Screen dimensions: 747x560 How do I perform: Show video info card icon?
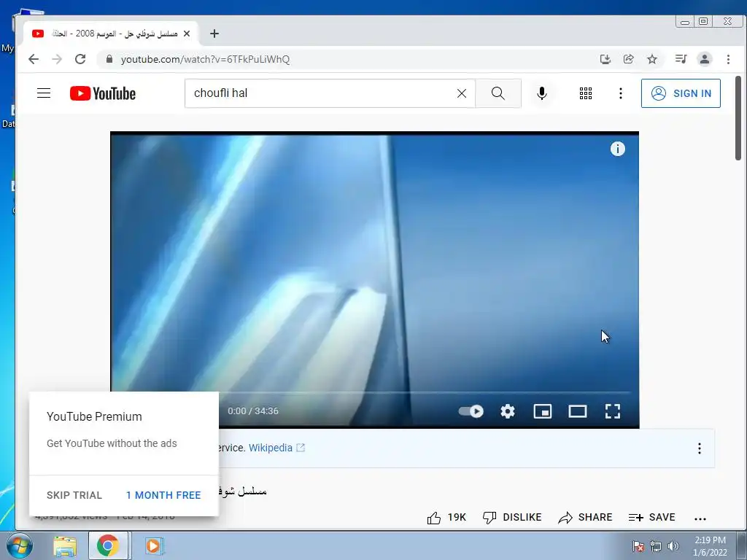point(617,149)
